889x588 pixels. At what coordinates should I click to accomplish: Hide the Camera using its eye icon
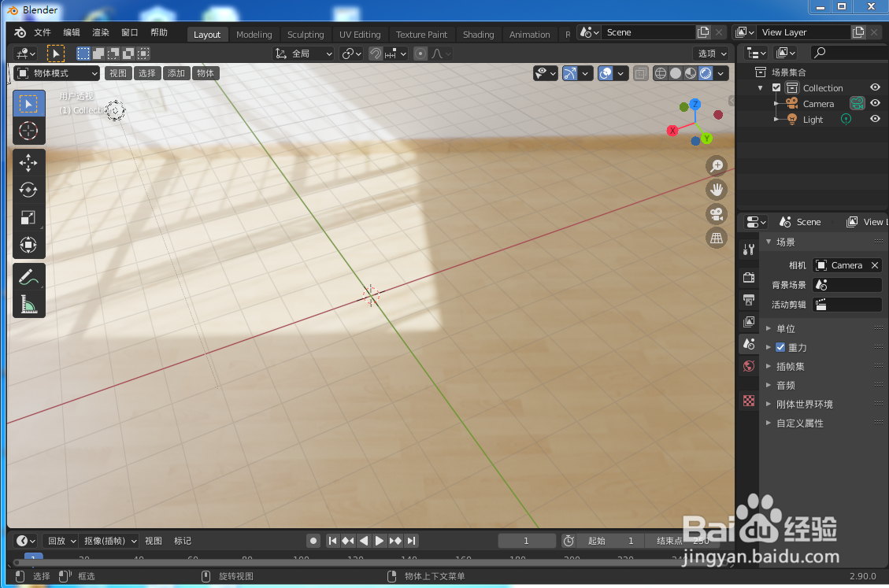pyautogui.click(x=876, y=103)
